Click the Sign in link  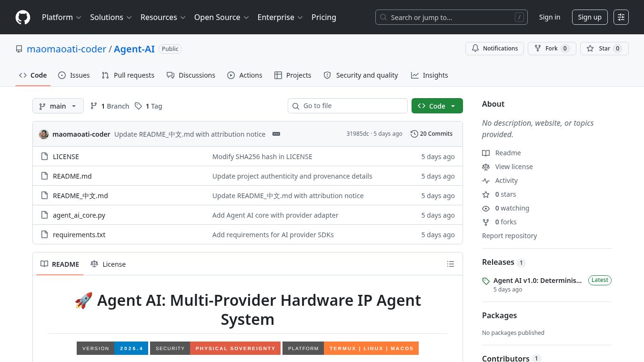[550, 17]
